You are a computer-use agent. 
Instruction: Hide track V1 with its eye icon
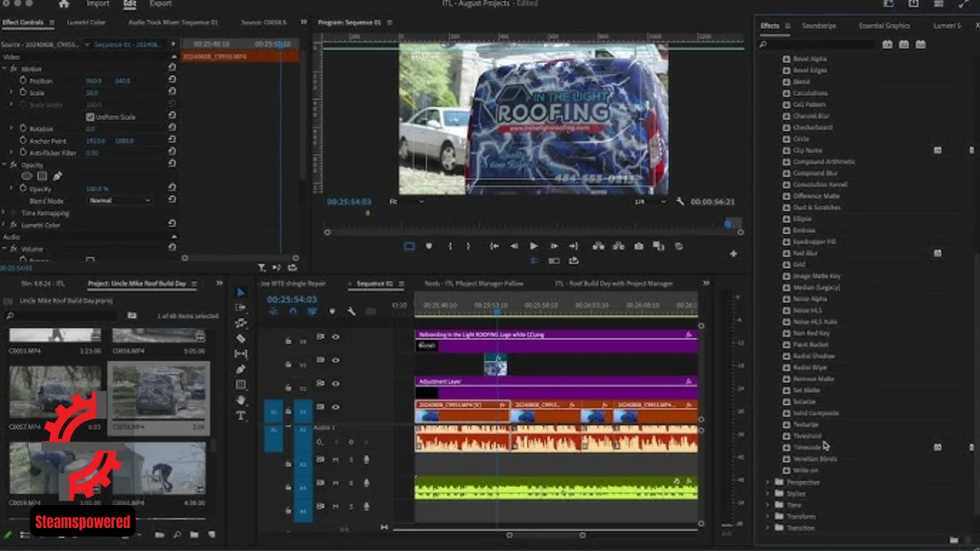pyautogui.click(x=335, y=407)
